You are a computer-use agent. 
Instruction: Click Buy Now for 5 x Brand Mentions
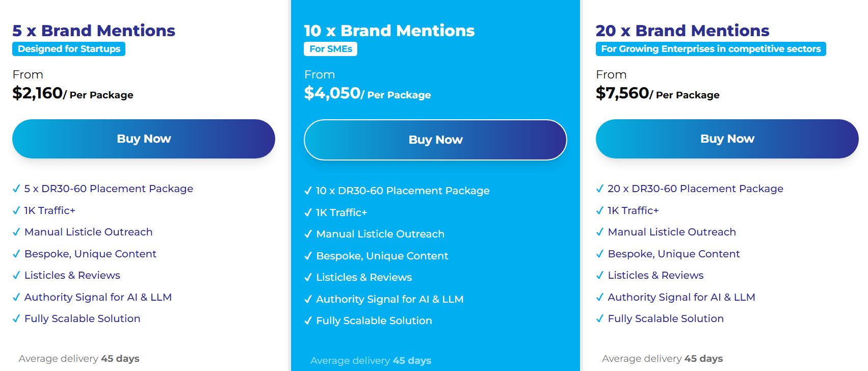[x=144, y=139]
